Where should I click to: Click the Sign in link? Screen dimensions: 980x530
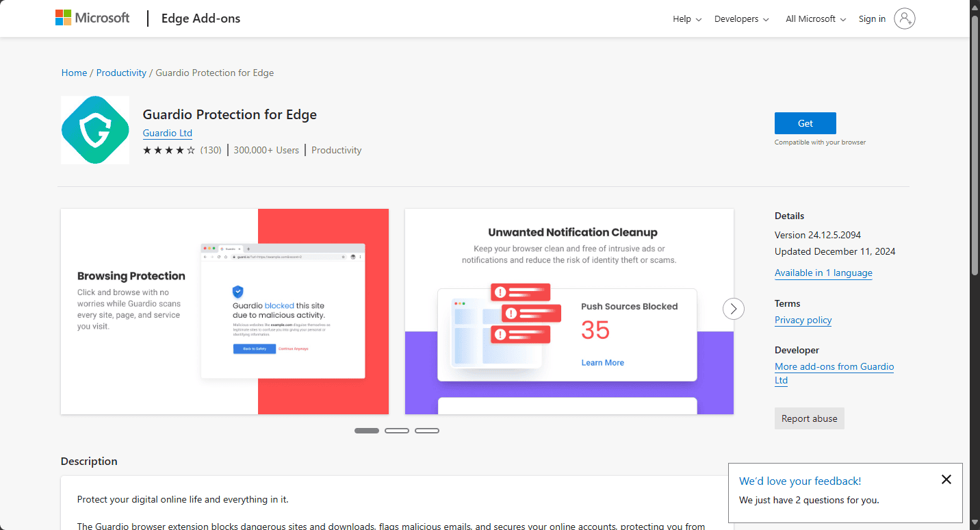[x=872, y=19]
